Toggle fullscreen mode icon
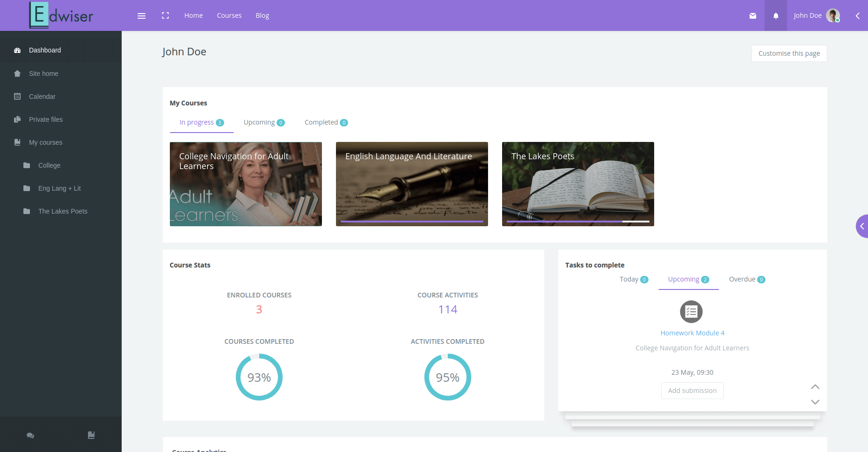 click(x=165, y=15)
